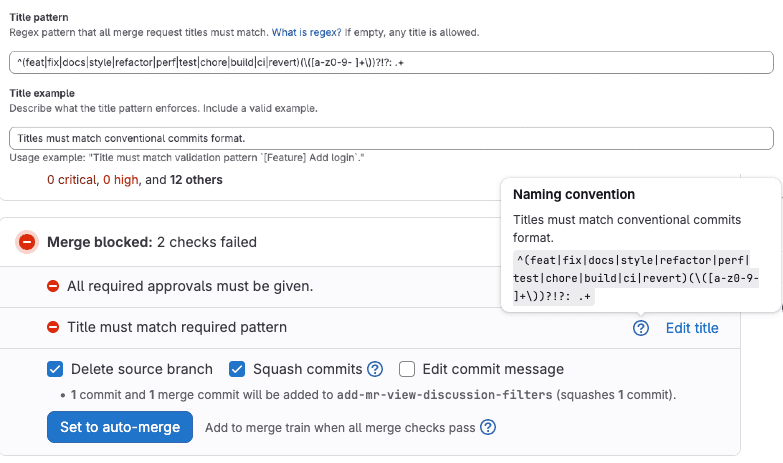Click the add-mr-view-discussion-filters branch name
The width and height of the screenshot is (783, 463).
point(444,395)
